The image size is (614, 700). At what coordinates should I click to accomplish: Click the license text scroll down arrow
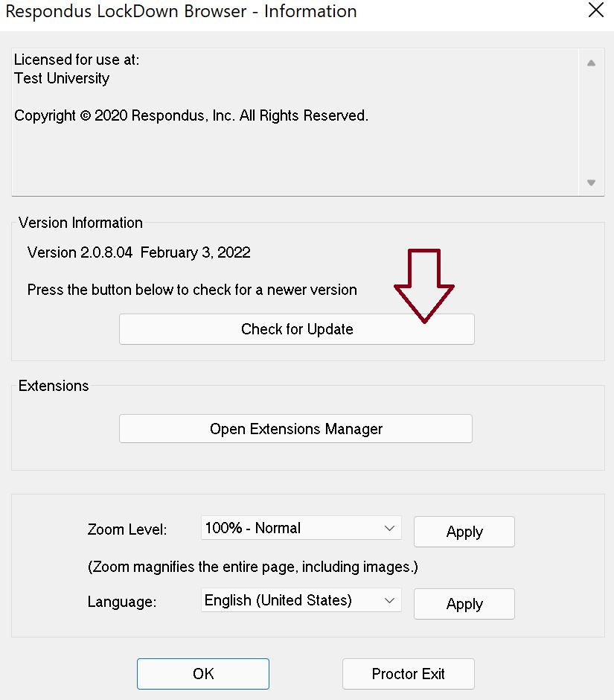pyautogui.click(x=591, y=182)
